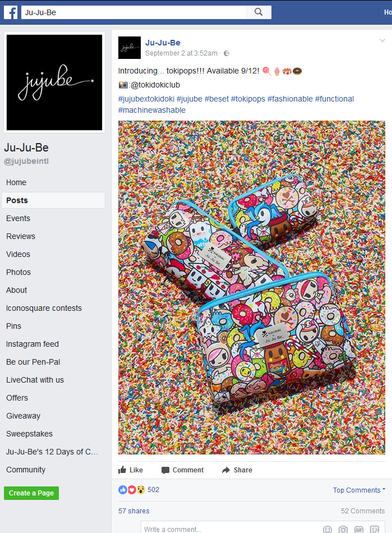Expand the post options chevron
392x533 pixels.
382,41
